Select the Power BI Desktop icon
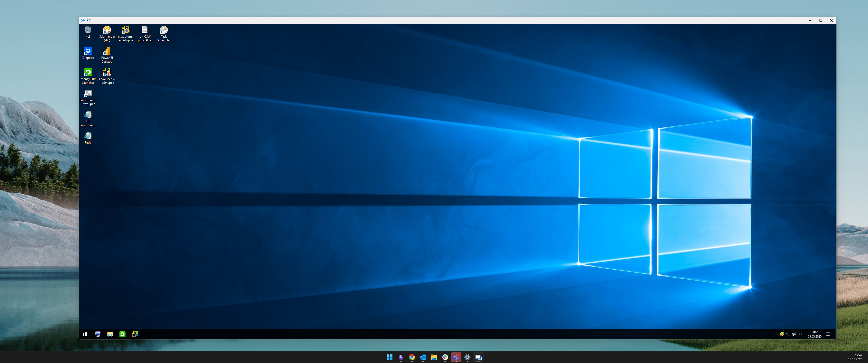 pos(107,55)
